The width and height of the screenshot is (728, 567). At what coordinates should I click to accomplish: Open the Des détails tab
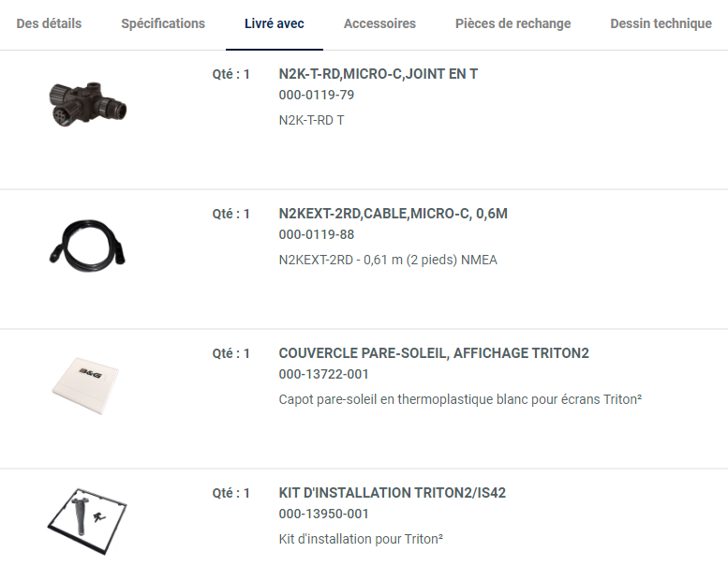(x=49, y=23)
